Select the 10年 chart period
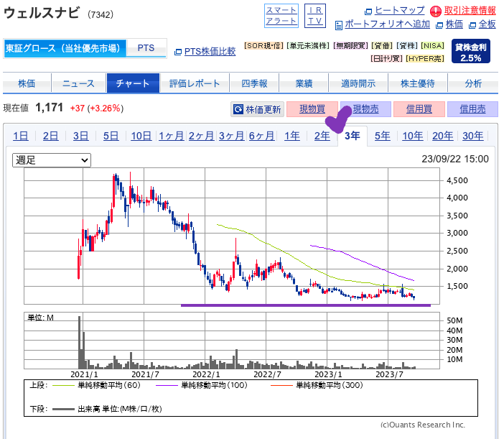The image size is (504, 439). 413,136
